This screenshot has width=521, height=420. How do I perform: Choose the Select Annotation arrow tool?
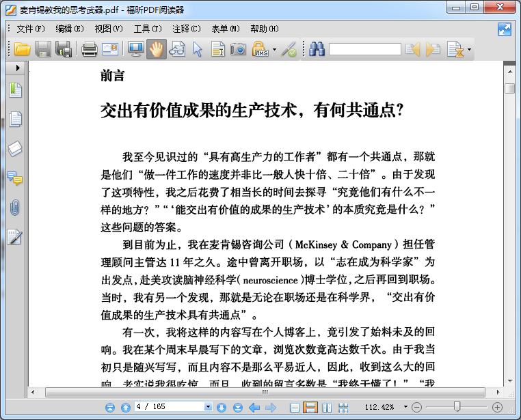(198, 49)
